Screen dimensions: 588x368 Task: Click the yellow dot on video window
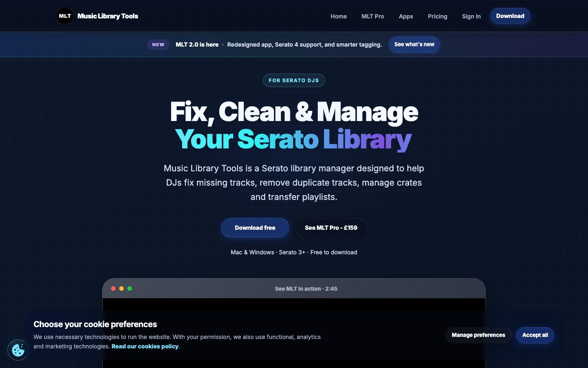[x=121, y=289]
